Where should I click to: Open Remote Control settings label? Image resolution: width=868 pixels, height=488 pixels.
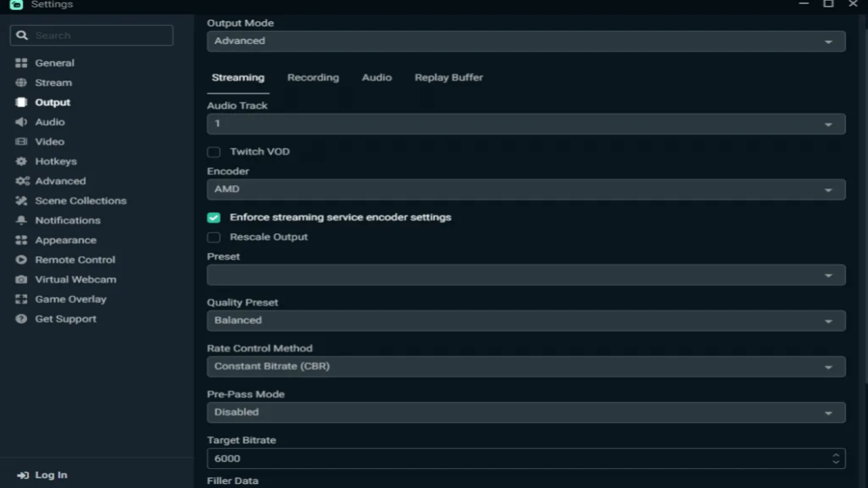point(75,260)
